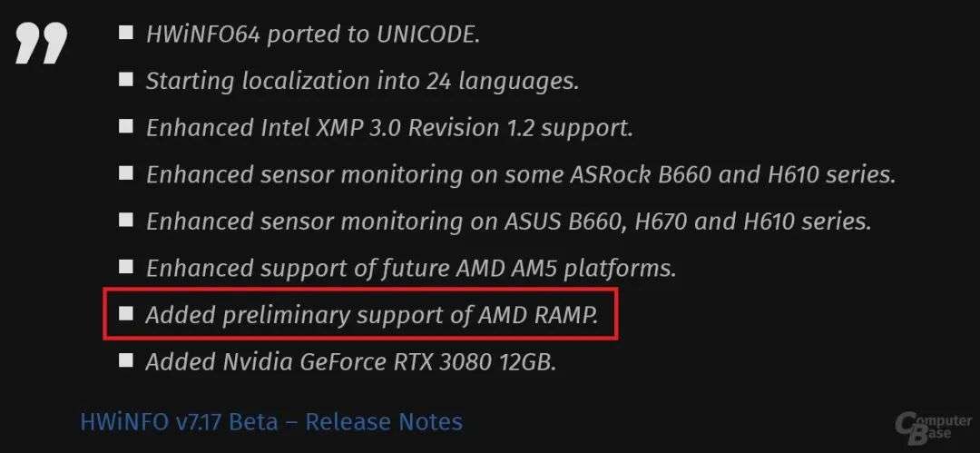The width and height of the screenshot is (980, 453).
Task: Click the bullet beside AMD AM5 platforms line
Action: (x=126, y=268)
